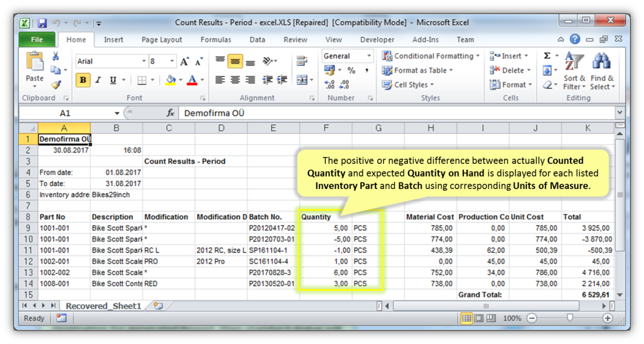
Task: Select the Recovered_Sheet1 sheet tab
Action: (103, 306)
